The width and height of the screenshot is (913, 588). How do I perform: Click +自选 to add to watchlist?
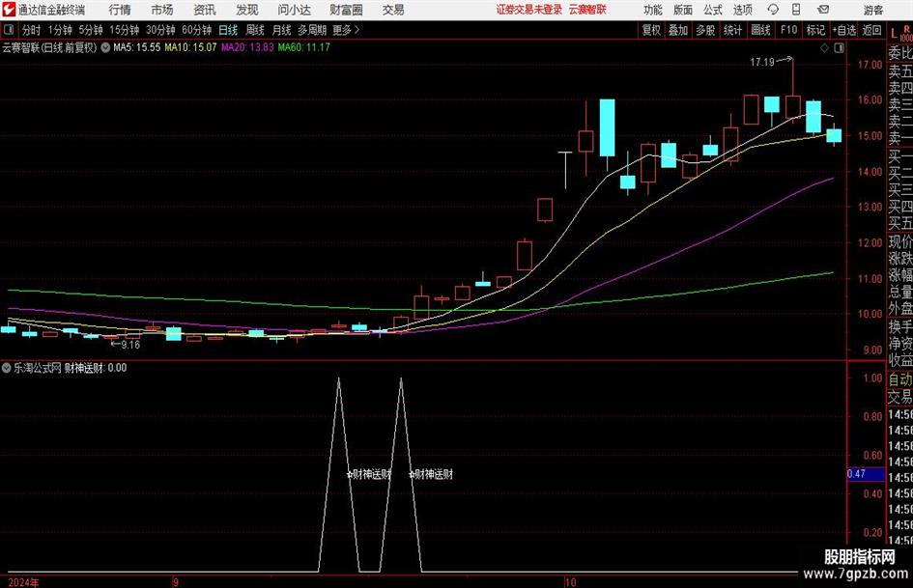coord(844,30)
